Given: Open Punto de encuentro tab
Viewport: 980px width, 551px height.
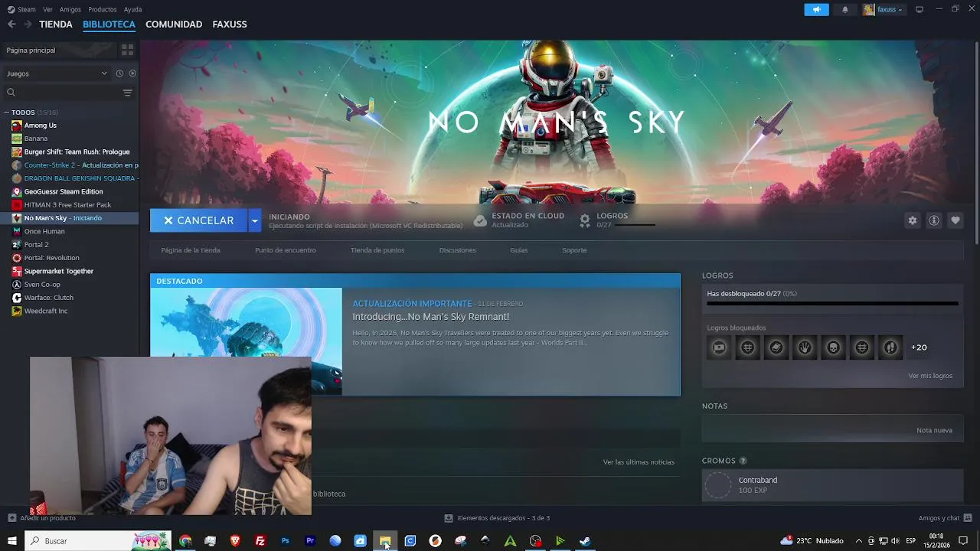Looking at the screenshot, I should tap(286, 250).
